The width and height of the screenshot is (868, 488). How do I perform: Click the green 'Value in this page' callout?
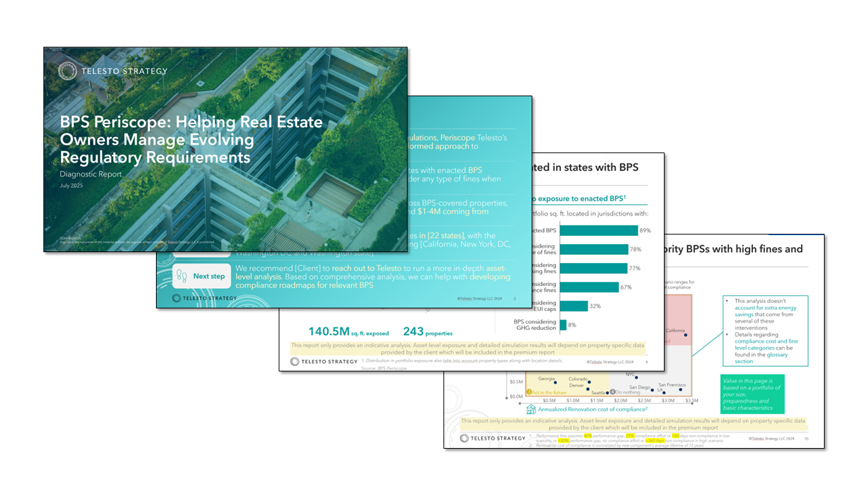pyautogui.click(x=751, y=393)
